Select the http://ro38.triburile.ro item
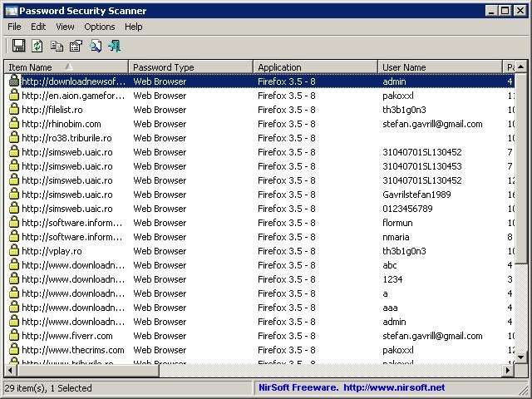This screenshot has width=532, height=399. (66, 138)
